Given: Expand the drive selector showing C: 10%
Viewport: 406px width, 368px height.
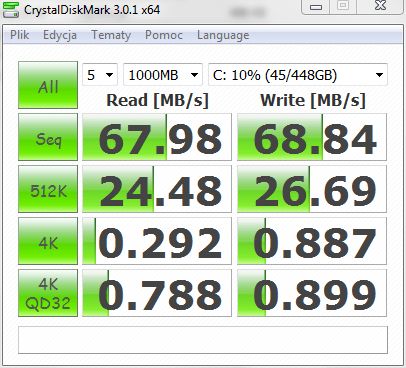Looking at the screenshot, I should pos(298,75).
